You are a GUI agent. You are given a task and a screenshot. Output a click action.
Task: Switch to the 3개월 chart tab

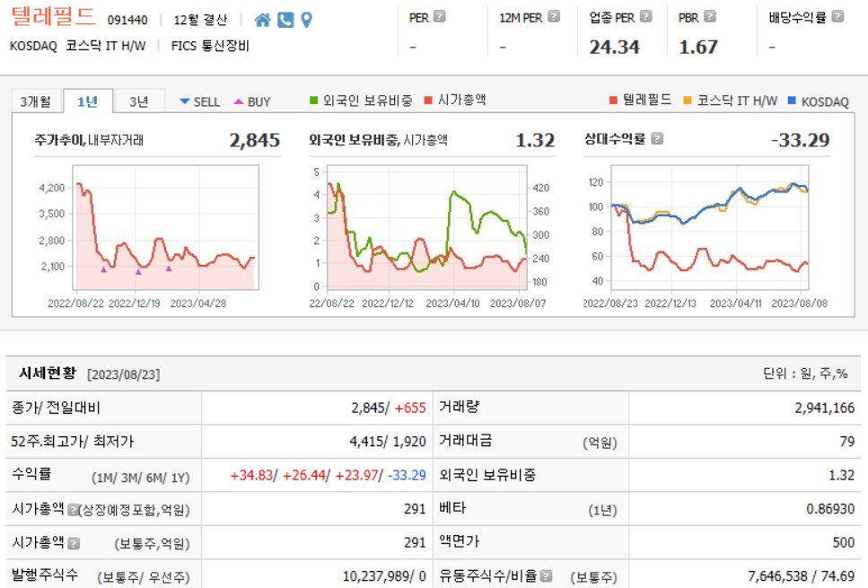37,101
